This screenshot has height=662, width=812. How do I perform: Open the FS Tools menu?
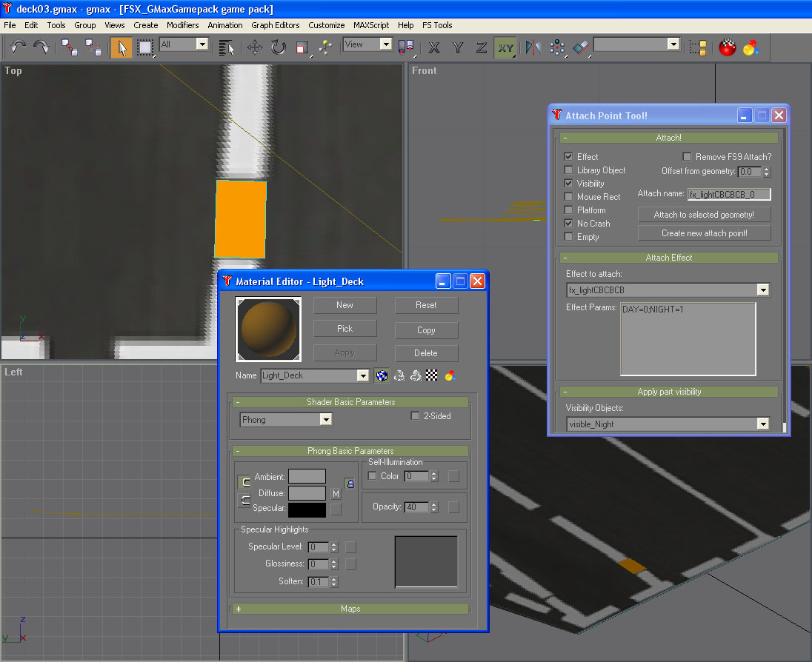tap(437, 25)
